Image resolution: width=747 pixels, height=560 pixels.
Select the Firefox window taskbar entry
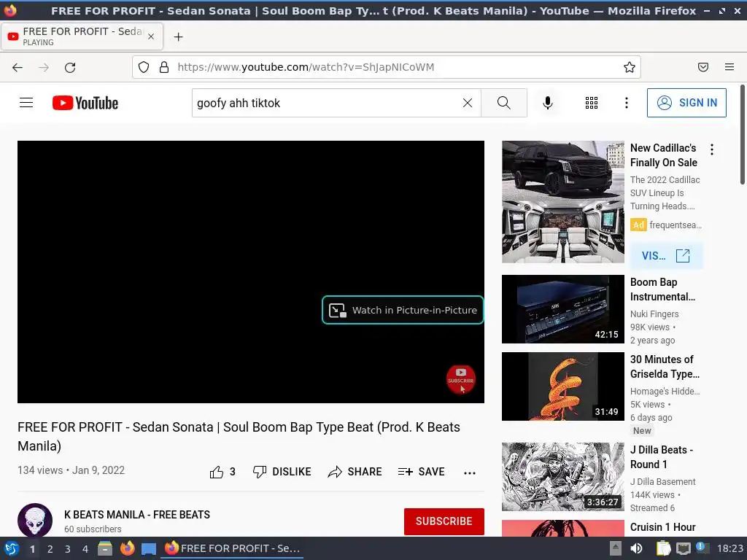(x=232, y=548)
